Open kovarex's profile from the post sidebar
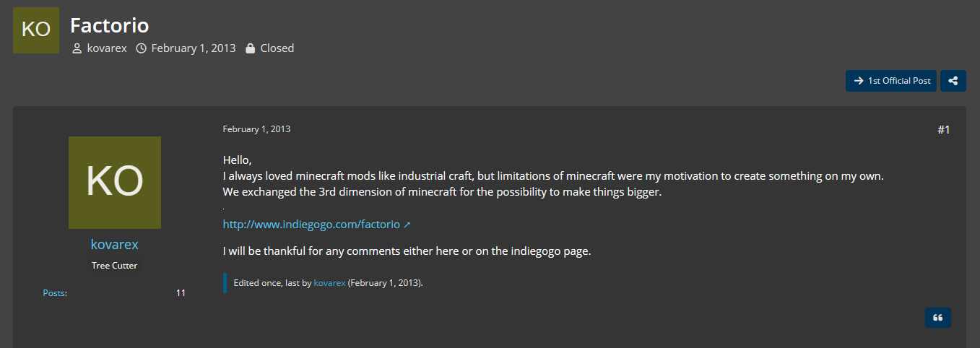Image resolution: width=980 pixels, height=348 pixels. click(115, 244)
